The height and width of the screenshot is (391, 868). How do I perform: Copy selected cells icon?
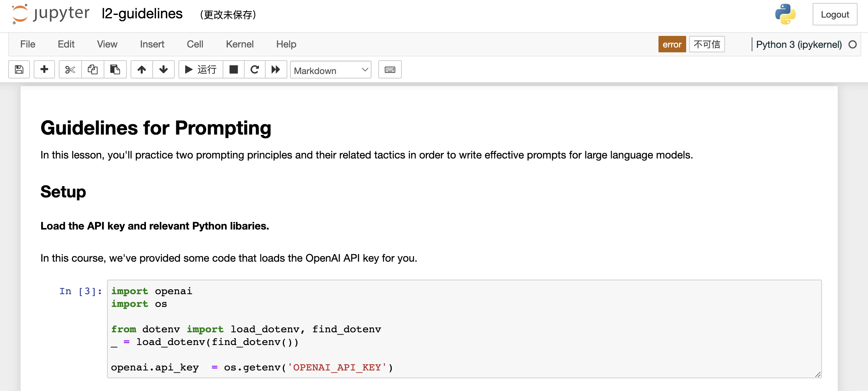click(x=92, y=70)
